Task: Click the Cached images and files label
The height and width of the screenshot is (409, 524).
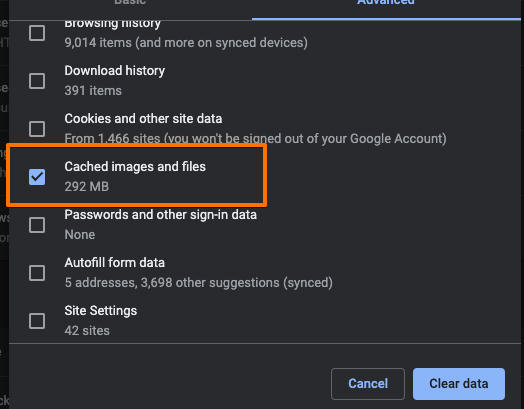Action: pos(135,166)
